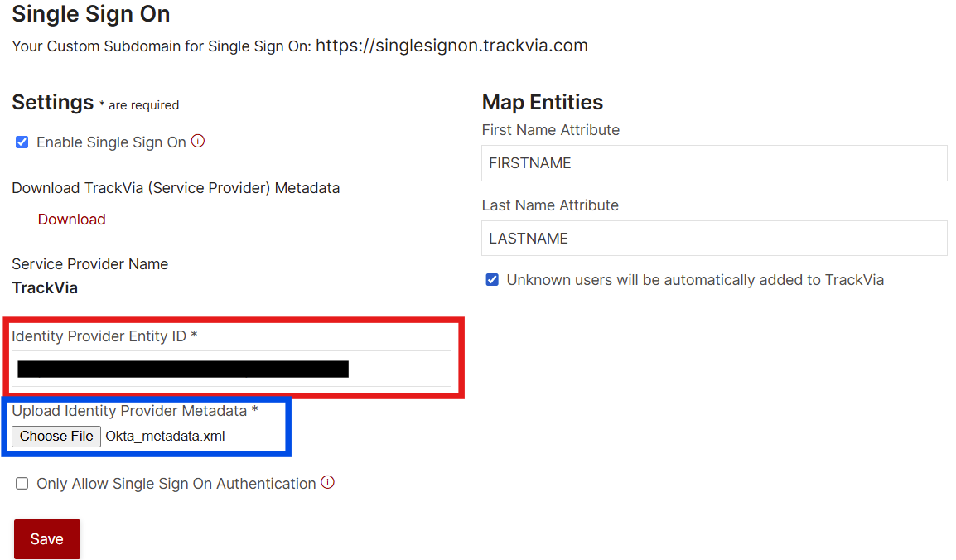Screen dimensions: 956x560
Task: Click the red Download metadata link
Action: pos(72,220)
